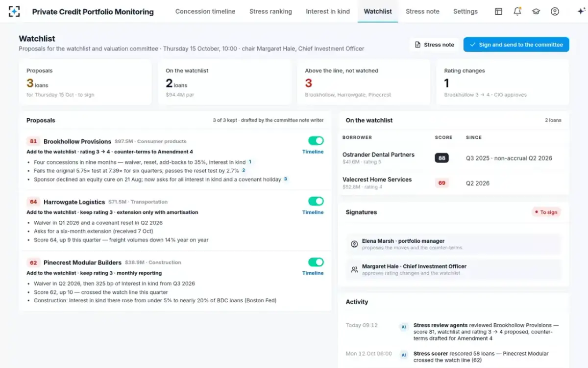Open citation 2 on the 5.75× test bullet

[x=243, y=171]
